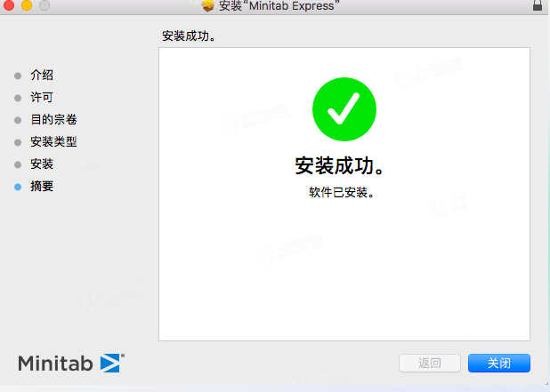This screenshot has width=550, height=392.
Task: Click the blue 关闭 button
Action: tap(498, 363)
